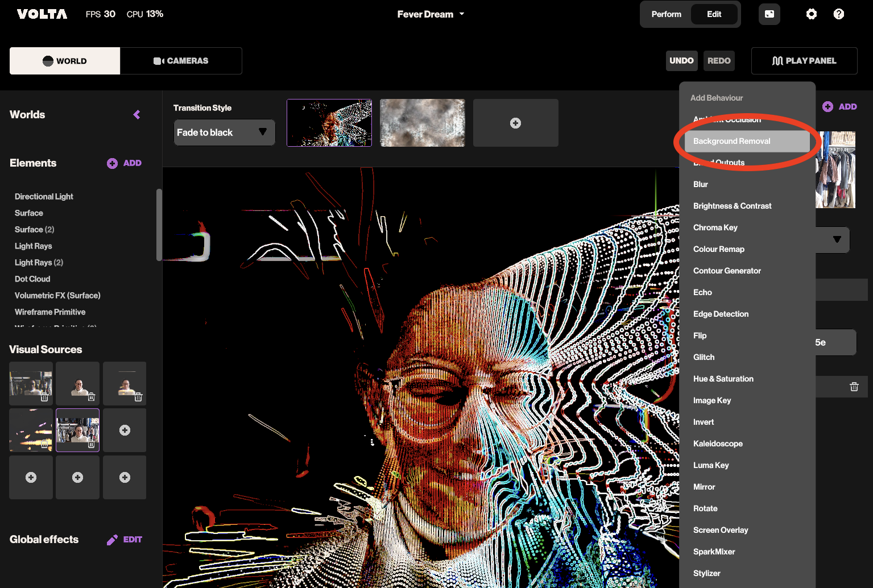Viewport: 873px width, 588px height.
Task: Open the settings gear icon
Action: [x=811, y=14]
